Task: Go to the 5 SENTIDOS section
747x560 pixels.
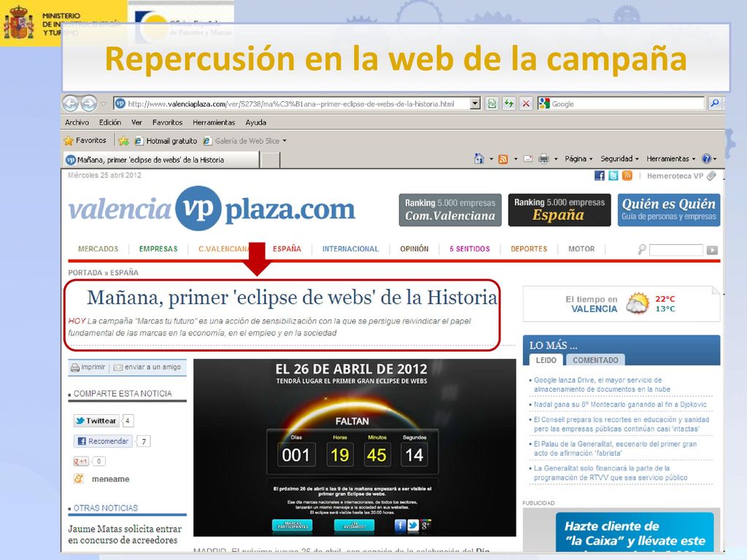Action: click(x=470, y=249)
